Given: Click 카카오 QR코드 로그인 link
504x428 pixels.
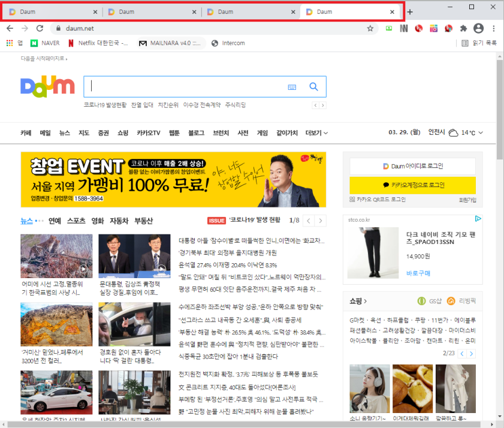Looking at the screenshot, I should click(x=378, y=200).
